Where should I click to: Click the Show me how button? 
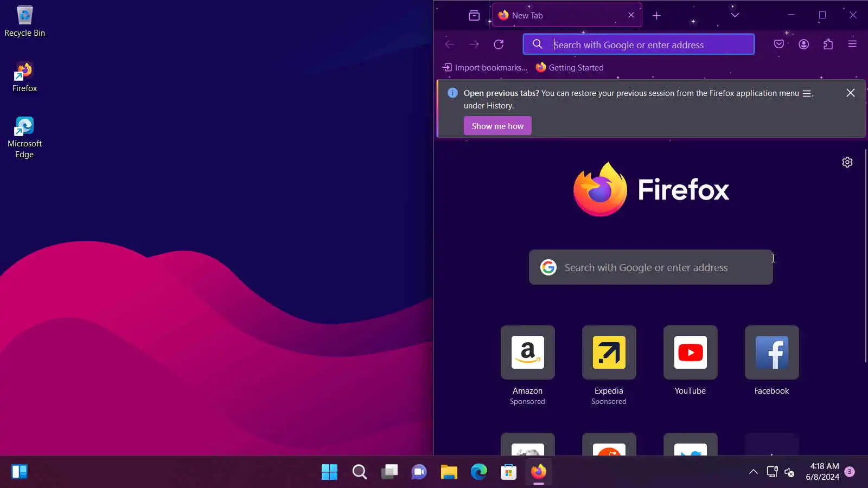point(497,126)
